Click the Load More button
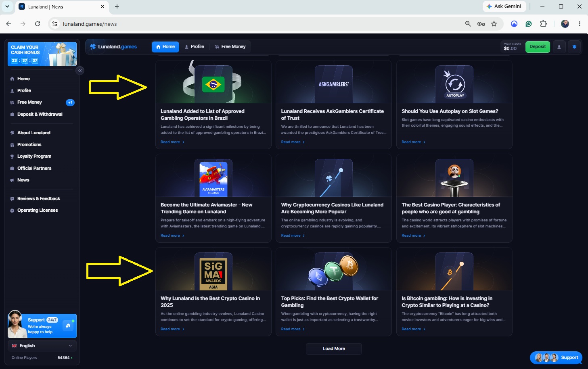 point(334,349)
